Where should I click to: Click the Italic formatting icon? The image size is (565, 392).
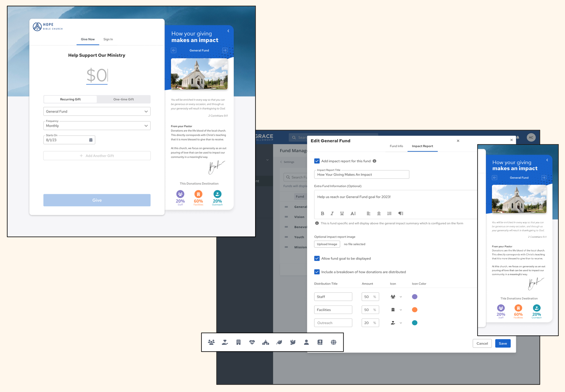(332, 213)
